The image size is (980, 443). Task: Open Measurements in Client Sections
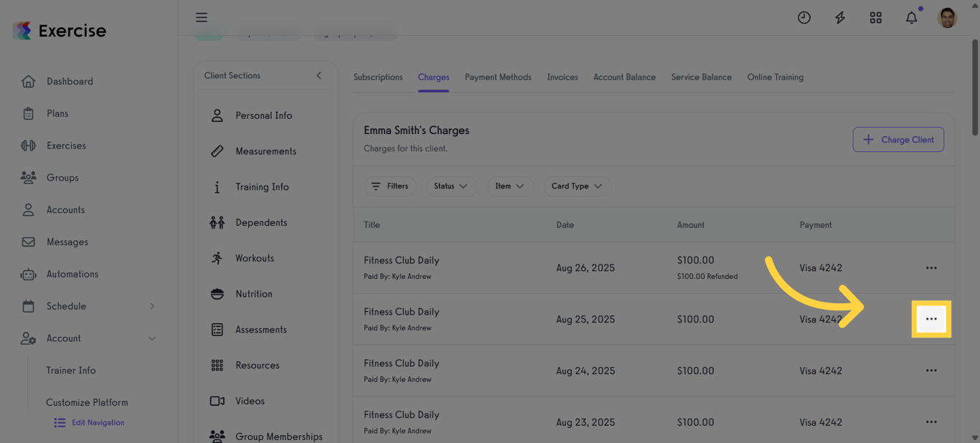coord(265,151)
